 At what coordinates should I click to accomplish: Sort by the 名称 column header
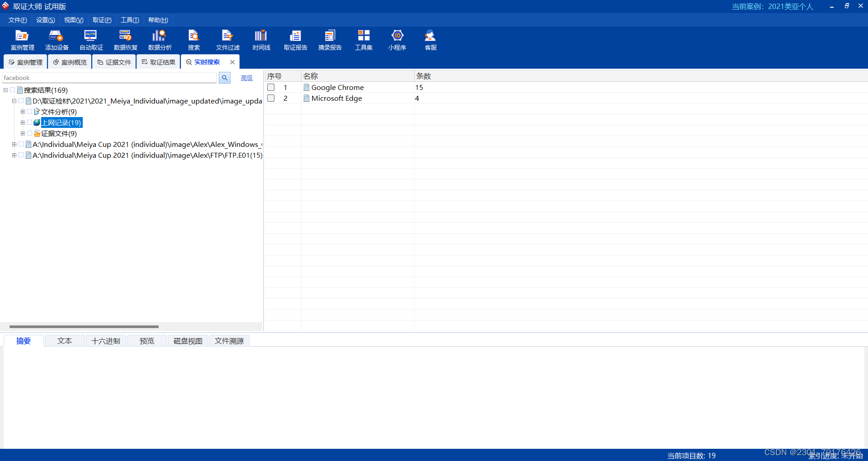pyautogui.click(x=358, y=76)
